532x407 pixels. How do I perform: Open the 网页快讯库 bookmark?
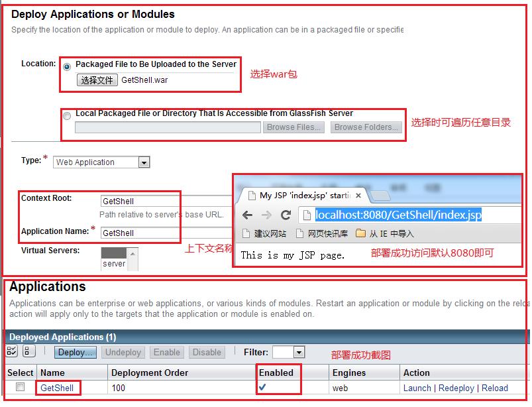pos(322,233)
